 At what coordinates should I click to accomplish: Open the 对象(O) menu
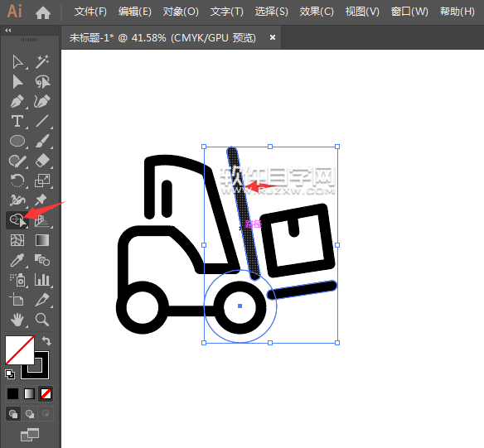(x=181, y=12)
